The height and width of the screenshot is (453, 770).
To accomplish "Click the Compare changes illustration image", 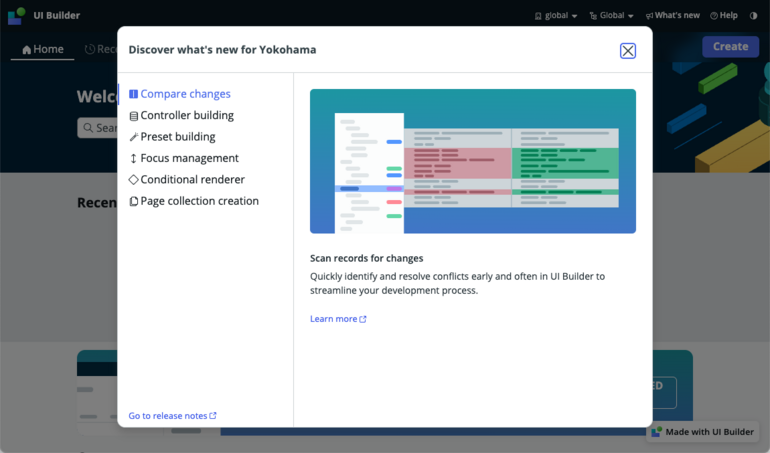I will click(x=472, y=161).
